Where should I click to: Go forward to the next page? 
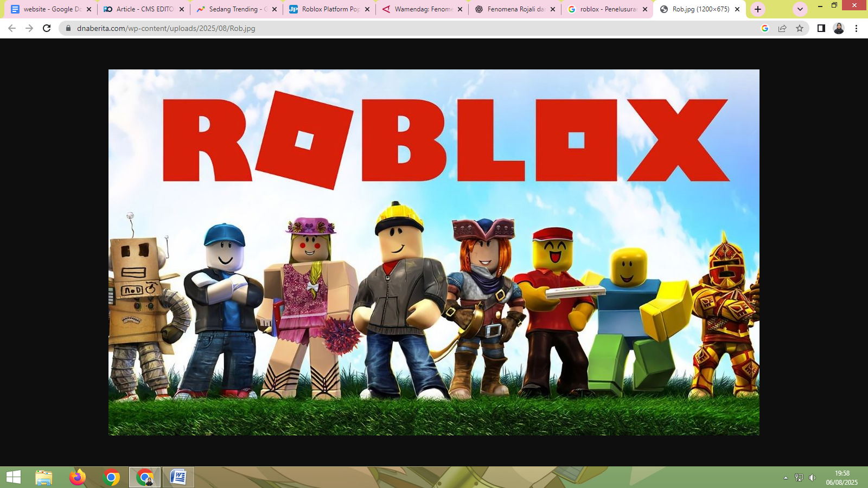click(x=29, y=28)
